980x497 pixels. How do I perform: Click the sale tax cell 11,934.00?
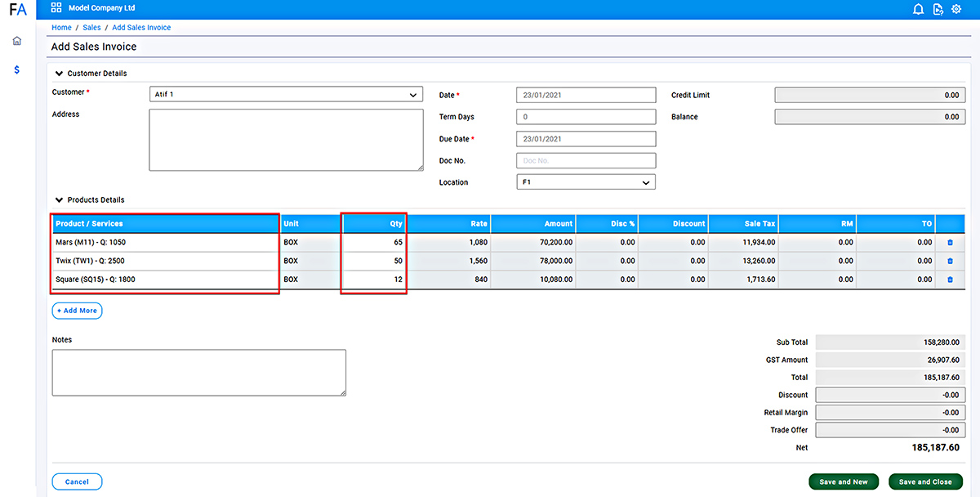(x=743, y=243)
